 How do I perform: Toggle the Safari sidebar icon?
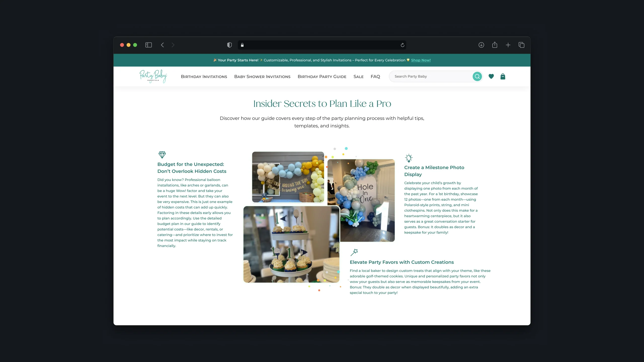tap(148, 45)
